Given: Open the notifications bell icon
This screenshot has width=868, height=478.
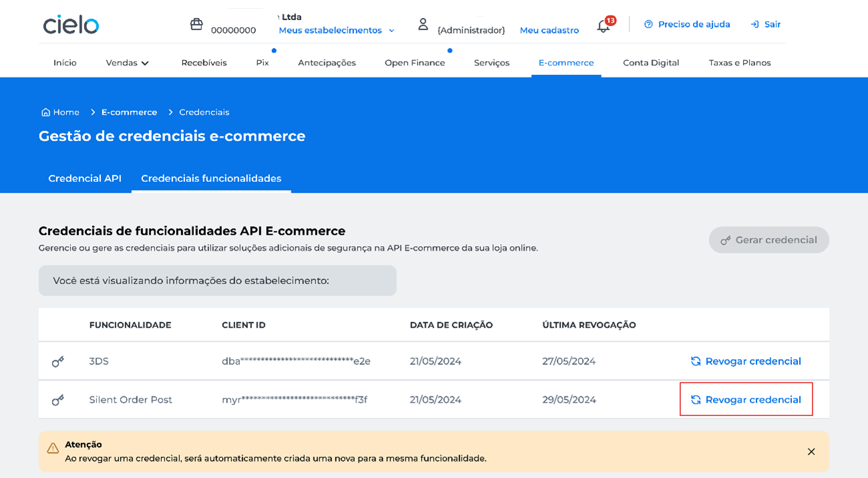Looking at the screenshot, I should [603, 26].
